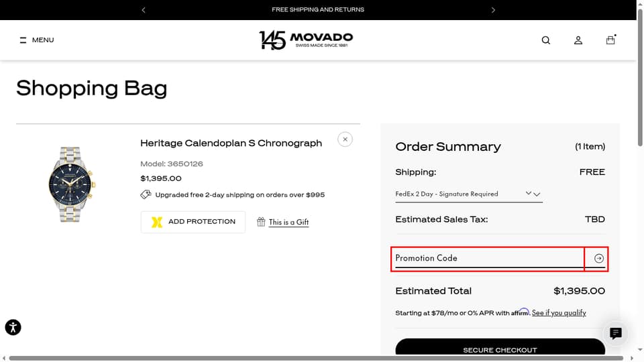Image resolution: width=644 pixels, height=362 pixels.
Task: Click the Shipping FREE value
Action: [x=592, y=172]
